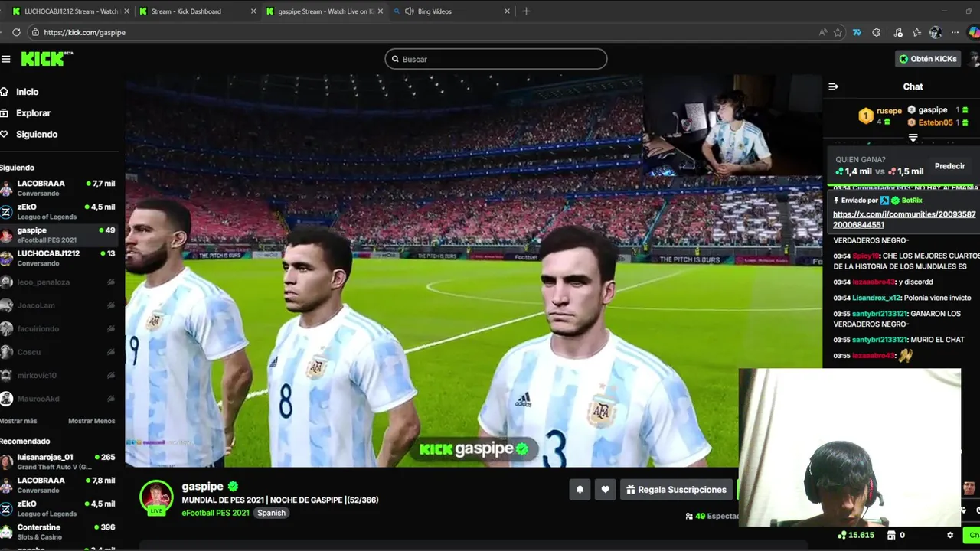The image size is (980, 551).
Task: Click the KICK logo
Action: click(x=47, y=59)
